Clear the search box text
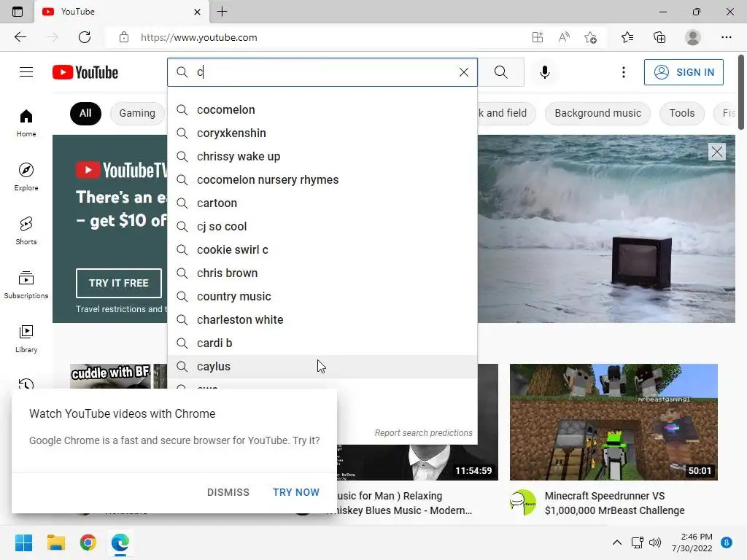The height and width of the screenshot is (560, 747). (463, 72)
